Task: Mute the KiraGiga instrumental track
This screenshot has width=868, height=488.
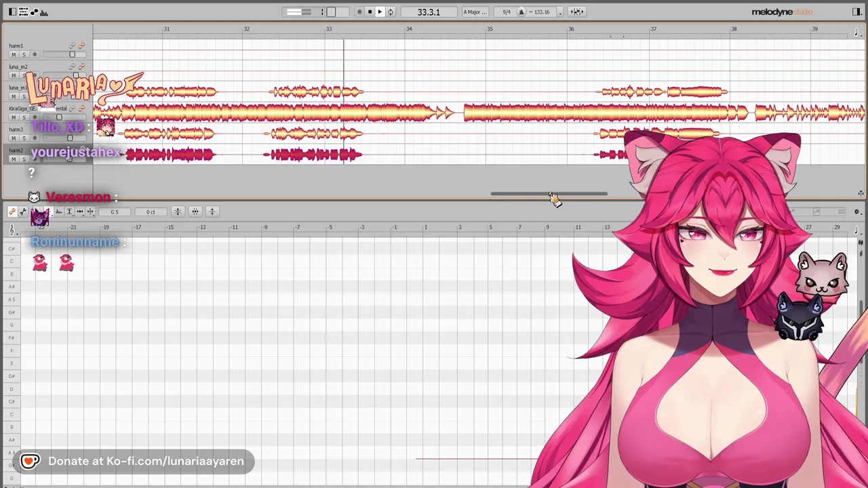Action: 13,117
